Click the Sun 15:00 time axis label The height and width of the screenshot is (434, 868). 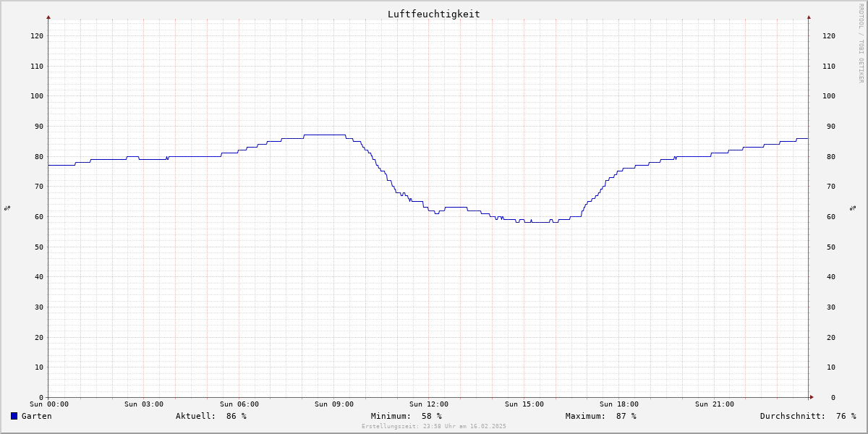pos(524,404)
